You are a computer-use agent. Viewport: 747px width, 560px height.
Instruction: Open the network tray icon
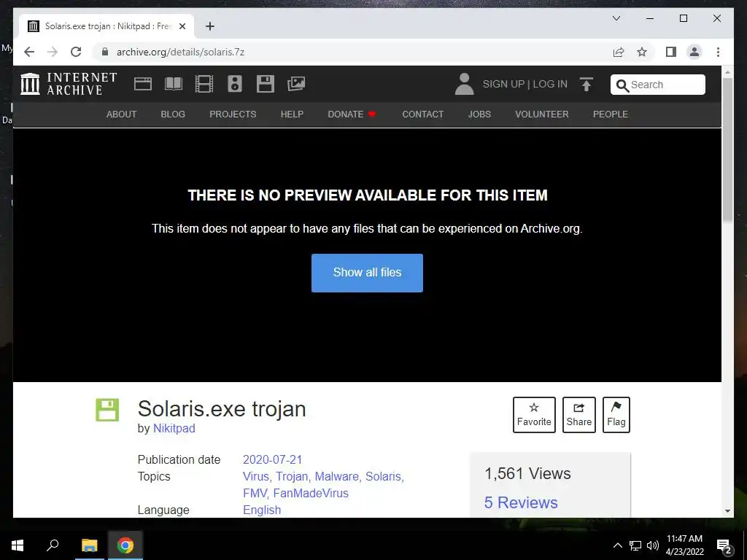click(x=635, y=545)
